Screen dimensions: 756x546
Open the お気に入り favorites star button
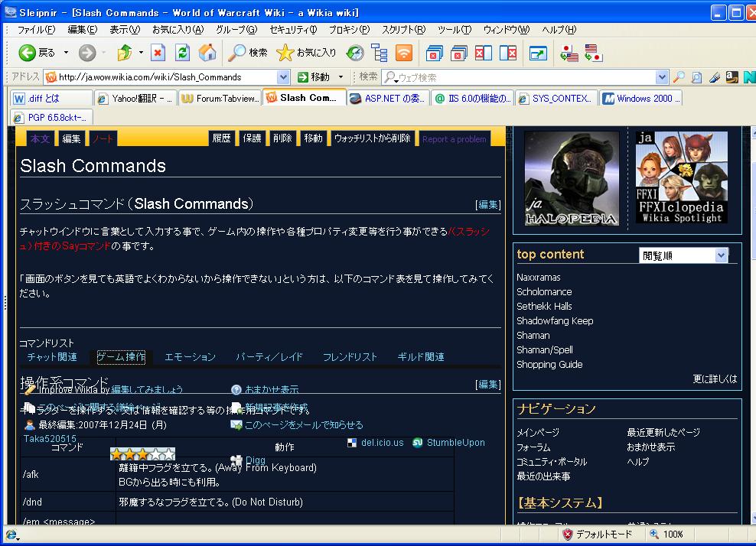pyautogui.click(x=306, y=53)
